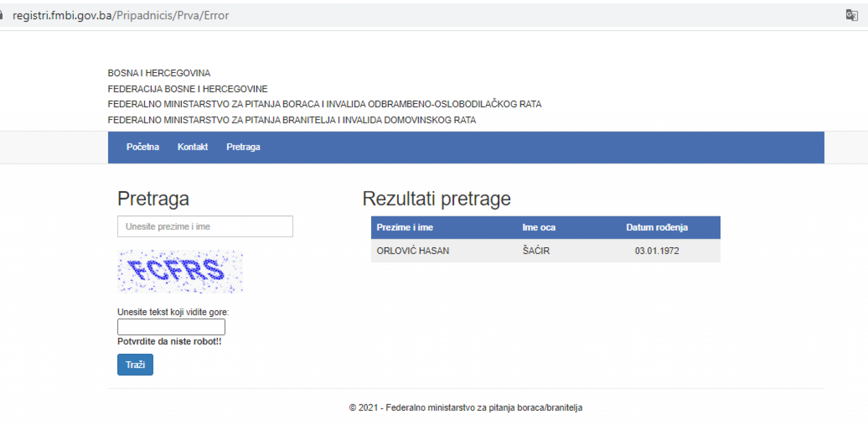Click the 'Potvrdite da niste robot!!' label
The height and width of the screenshot is (425, 868).
[170, 341]
